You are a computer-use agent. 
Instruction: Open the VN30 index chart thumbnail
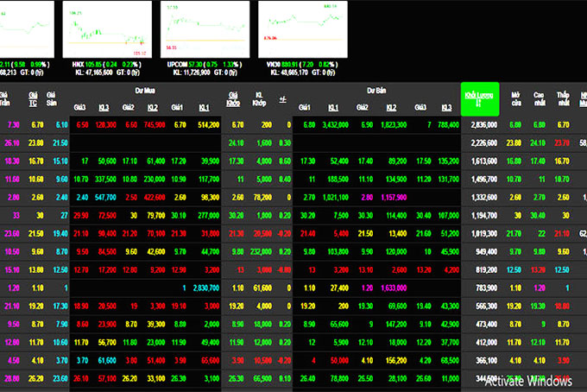300,28
